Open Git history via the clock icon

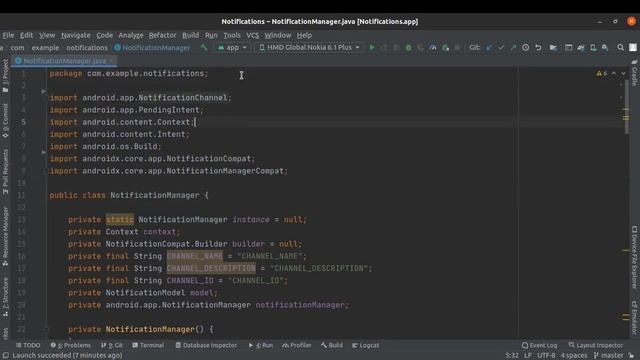point(525,48)
